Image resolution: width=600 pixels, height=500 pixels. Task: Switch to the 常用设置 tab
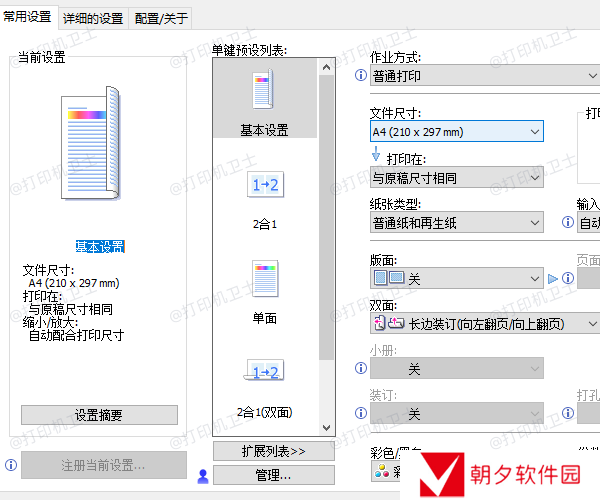point(28,17)
